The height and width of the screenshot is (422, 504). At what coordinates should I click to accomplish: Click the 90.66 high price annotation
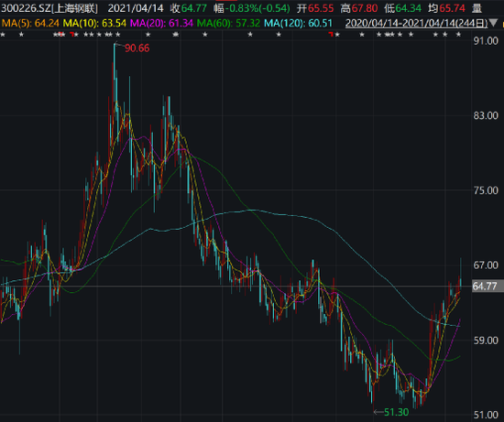click(137, 49)
